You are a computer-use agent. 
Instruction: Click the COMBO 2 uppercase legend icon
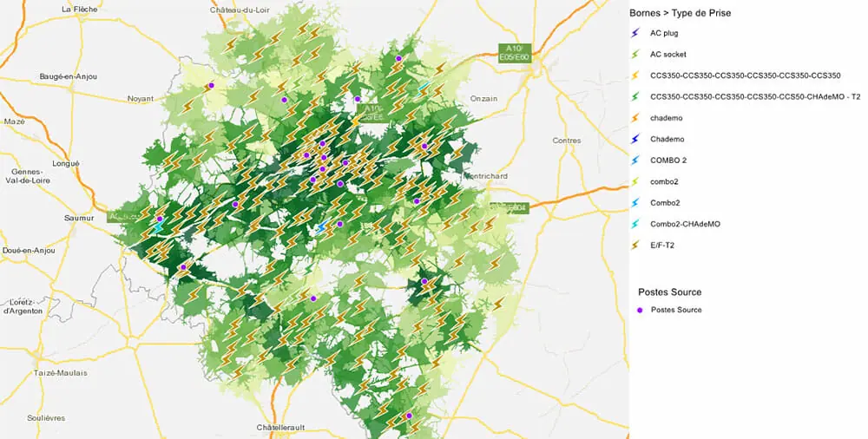(x=637, y=161)
